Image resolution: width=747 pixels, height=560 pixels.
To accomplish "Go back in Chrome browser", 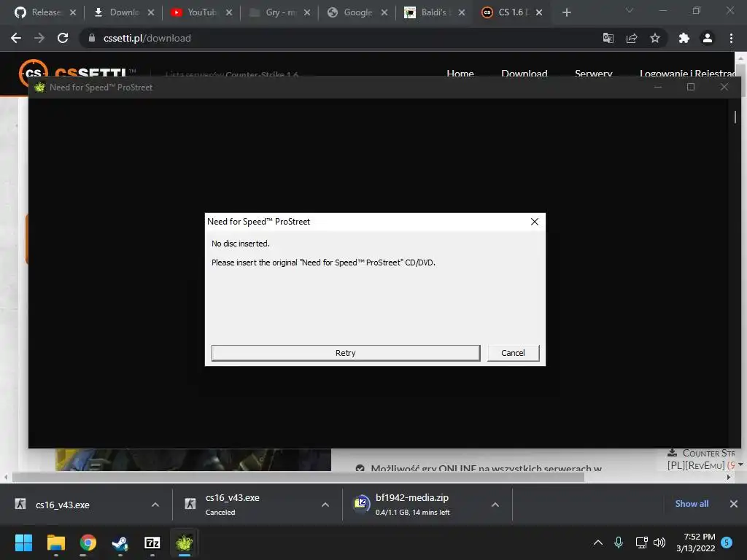I will (16, 38).
